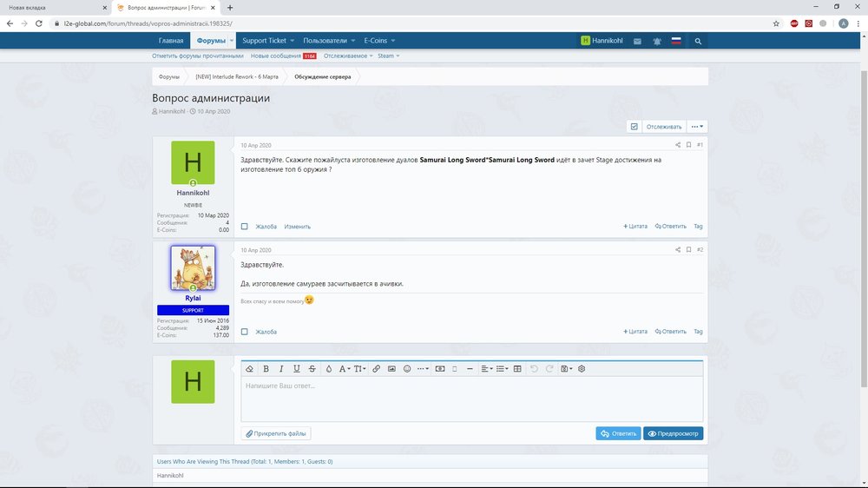Click the share icon on post #1
The height and width of the screenshot is (488, 868).
(678, 145)
